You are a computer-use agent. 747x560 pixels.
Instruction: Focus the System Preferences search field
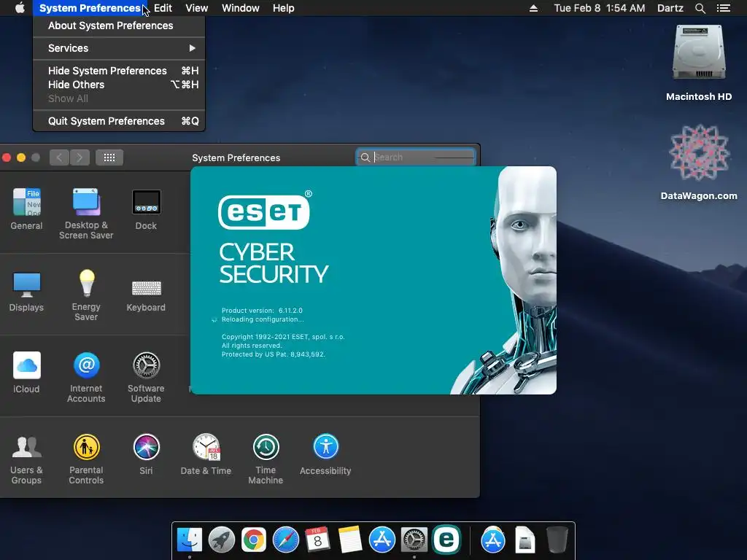416,157
